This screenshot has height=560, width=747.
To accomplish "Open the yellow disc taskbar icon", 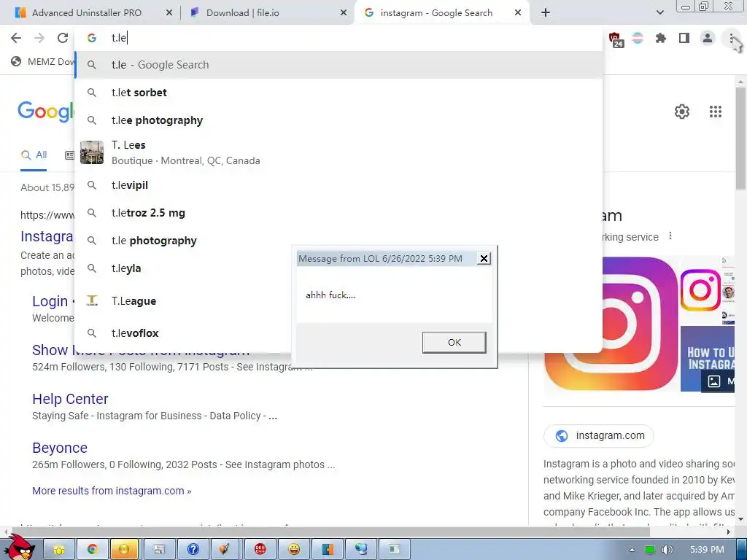I will pyautogui.click(x=124, y=550).
